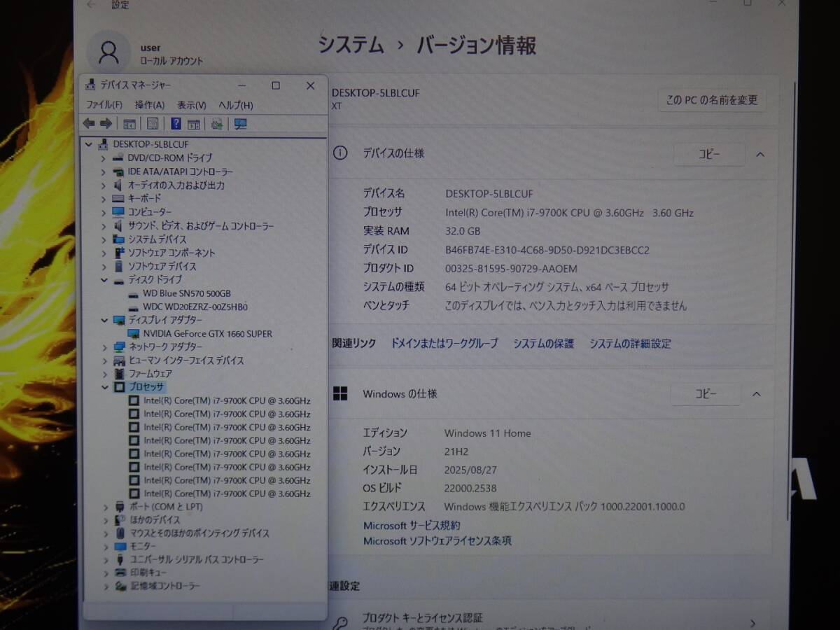Viewport: 840px width, 630px height.
Task: Select システム デバイス tree item
Action: tap(157, 239)
